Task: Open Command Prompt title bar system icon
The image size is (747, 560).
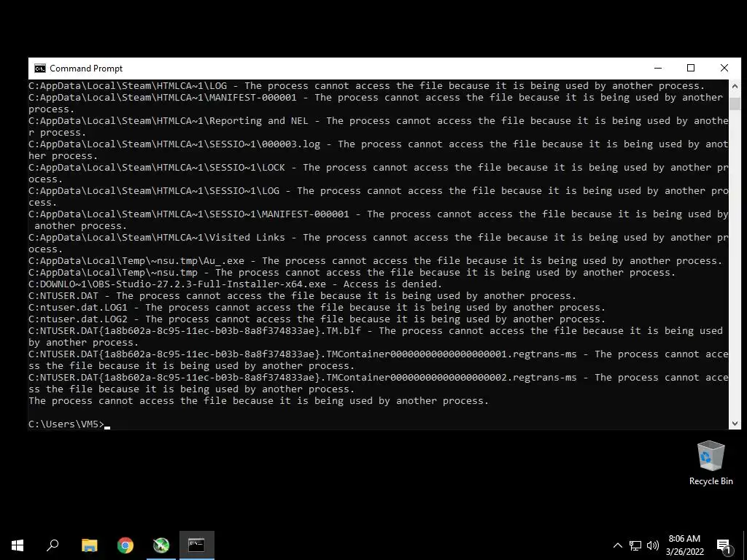Action: coord(40,68)
